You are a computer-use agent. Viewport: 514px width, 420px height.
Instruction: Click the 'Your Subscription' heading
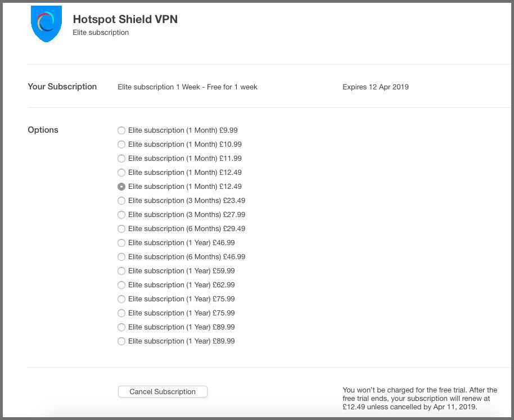[62, 87]
